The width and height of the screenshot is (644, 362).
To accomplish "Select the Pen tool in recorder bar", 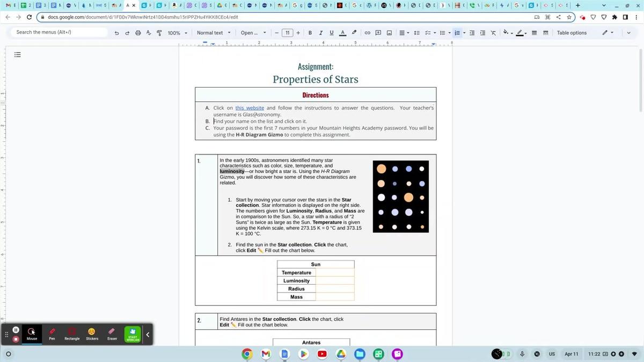I will (x=52, y=334).
